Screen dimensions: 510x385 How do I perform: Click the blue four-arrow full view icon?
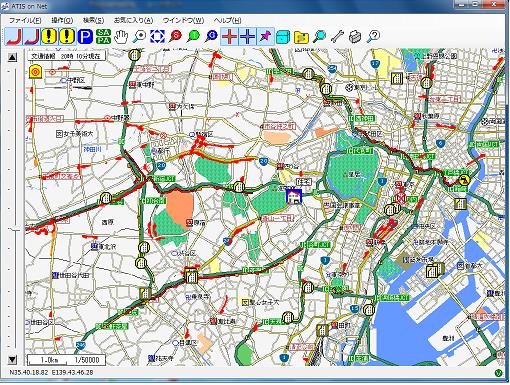pyautogui.click(x=157, y=36)
